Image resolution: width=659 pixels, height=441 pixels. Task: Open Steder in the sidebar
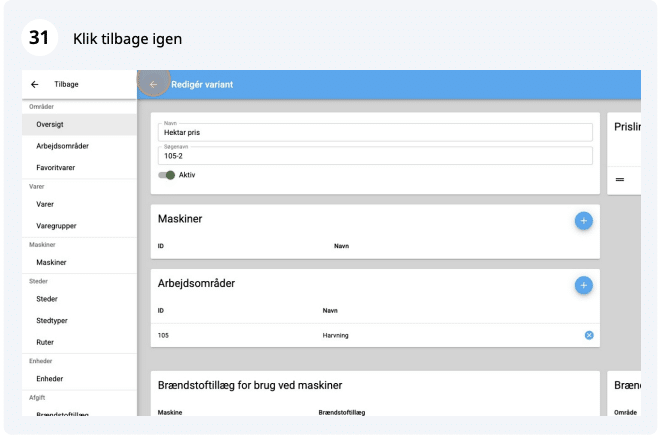pos(47,299)
